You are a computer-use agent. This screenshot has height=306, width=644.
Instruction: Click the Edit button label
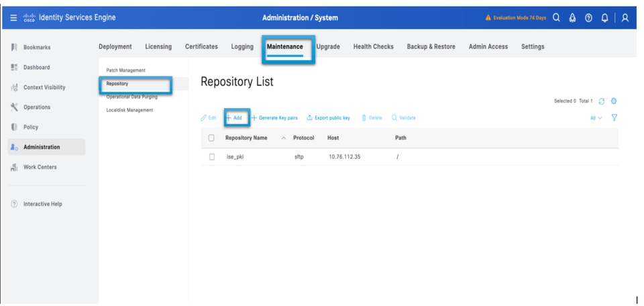click(212, 118)
